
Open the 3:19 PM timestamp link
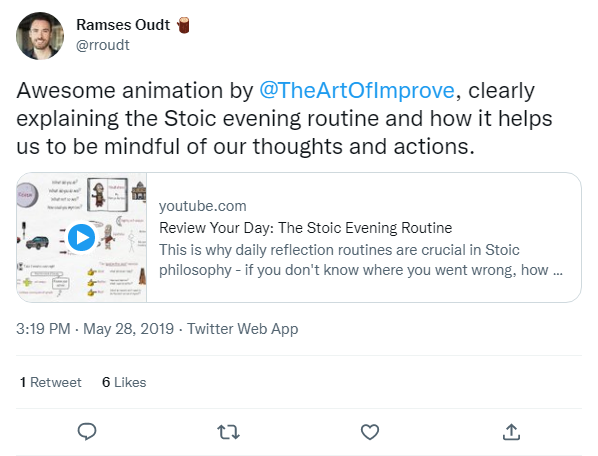[43, 329]
